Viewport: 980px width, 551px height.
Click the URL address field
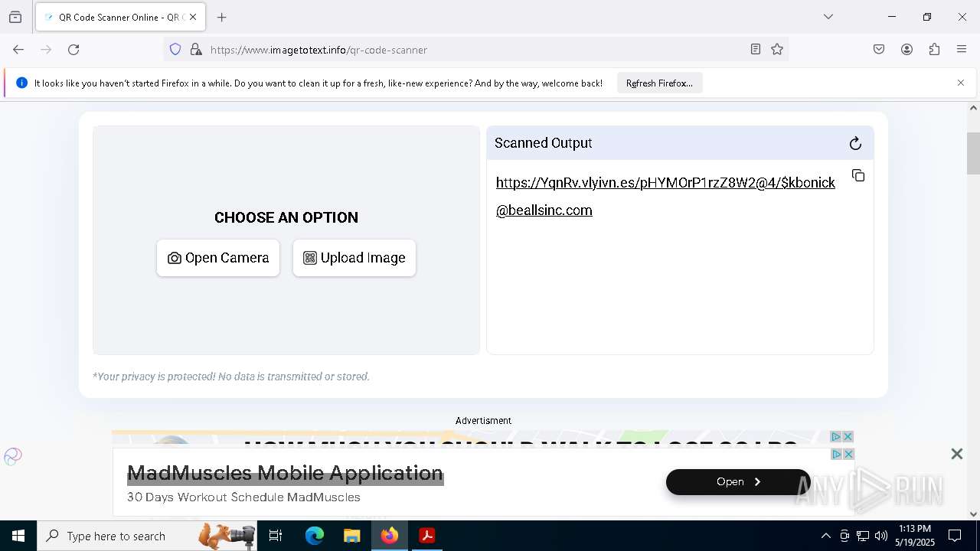tap(475, 50)
